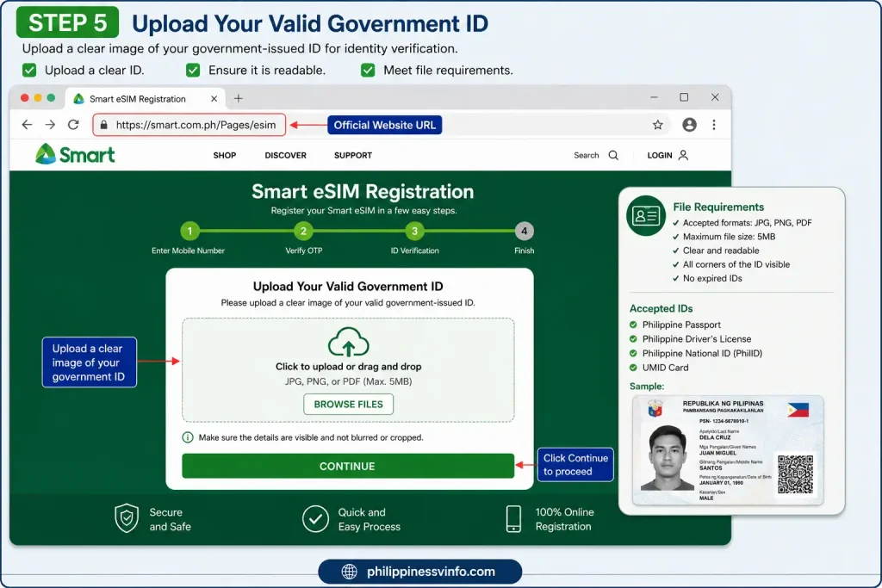
Task: Open the SUPPORT menu
Action: click(x=352, y=155)
